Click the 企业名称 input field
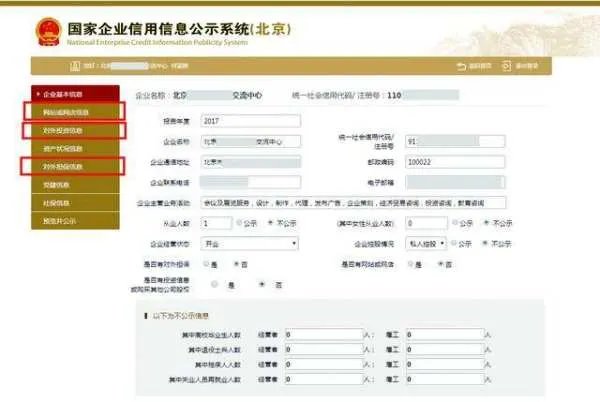Image resolution: width=600 pixels, height=402 pixels. pyautogui.click(x=251, y=142)
